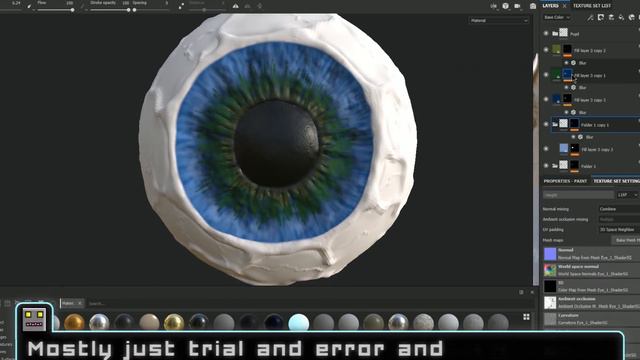Select the beige material sphere
This screenshot has width=640, height=360.
click(x=149, y=322)
